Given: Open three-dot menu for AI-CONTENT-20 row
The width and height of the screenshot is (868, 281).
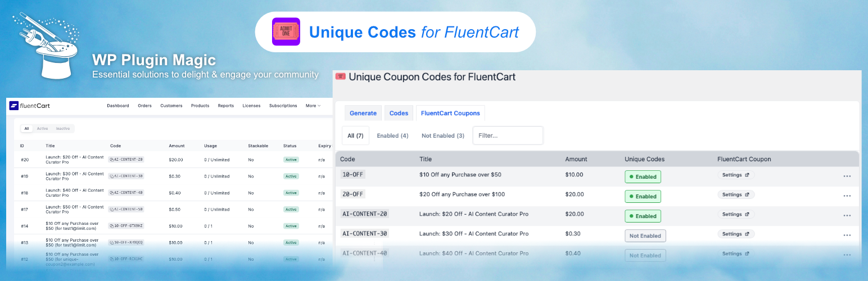Looking at the screenshot, I should coord(847,216).
